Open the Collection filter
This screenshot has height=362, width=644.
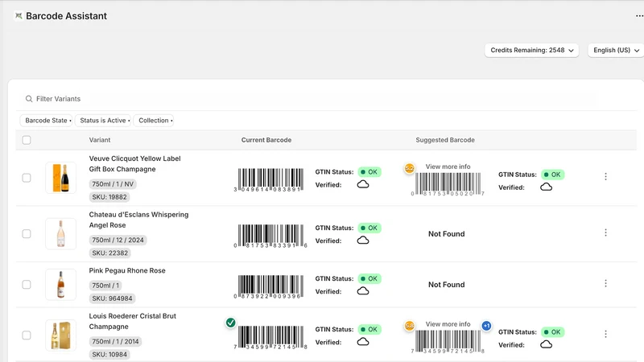click(154, 120)
